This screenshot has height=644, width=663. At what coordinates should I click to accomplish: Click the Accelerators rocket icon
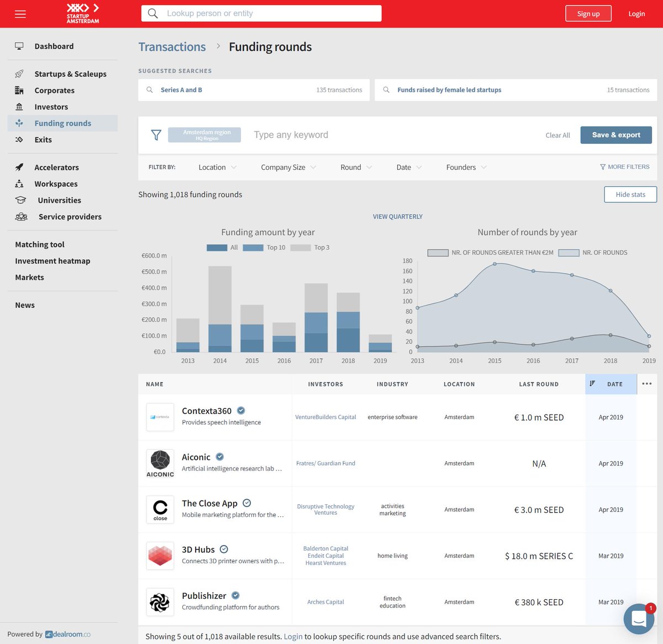[19, 167]
